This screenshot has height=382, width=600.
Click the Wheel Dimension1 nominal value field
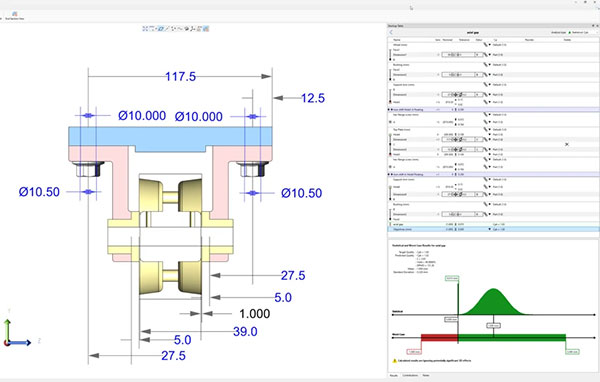tap(458, 55)
